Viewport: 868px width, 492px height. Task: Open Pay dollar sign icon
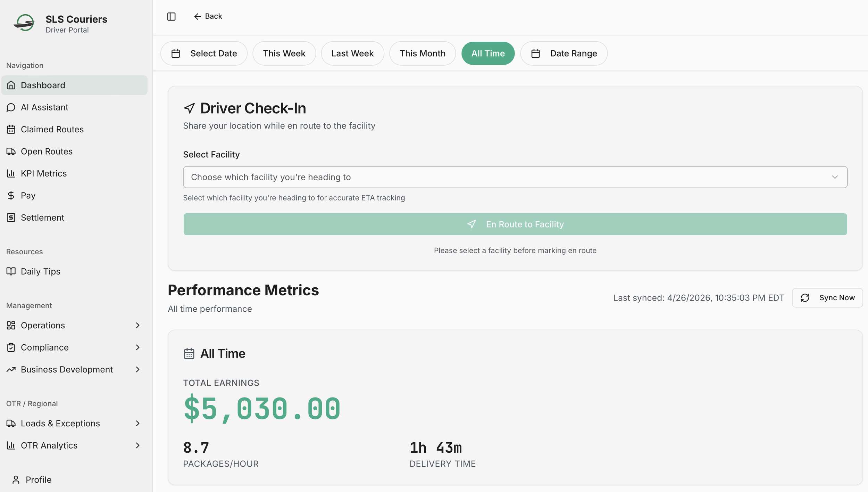(11, 196)
